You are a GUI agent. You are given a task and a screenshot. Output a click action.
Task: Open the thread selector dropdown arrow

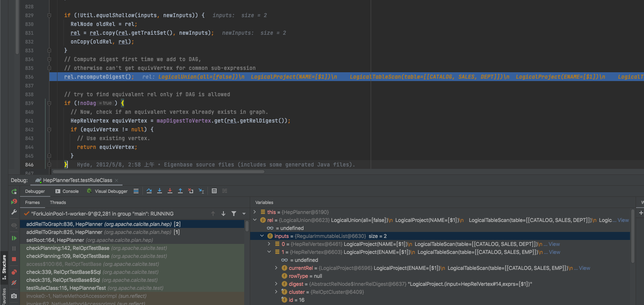[244, 214]
